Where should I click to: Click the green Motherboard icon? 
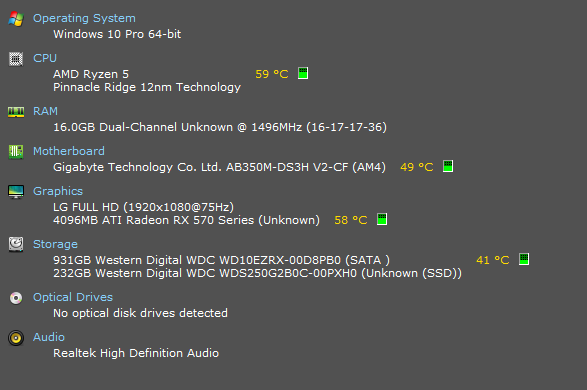(16, 152)
